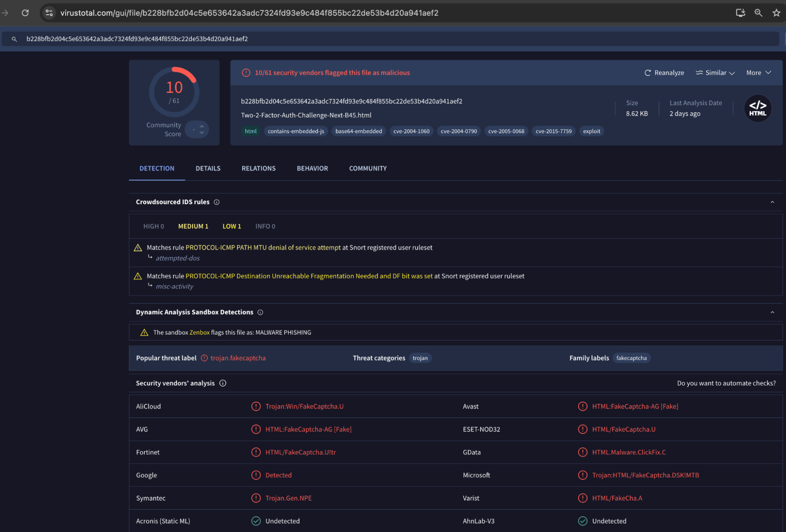Collapse Dynamic Analysis Sandbox Detections section

coord(772,312)
